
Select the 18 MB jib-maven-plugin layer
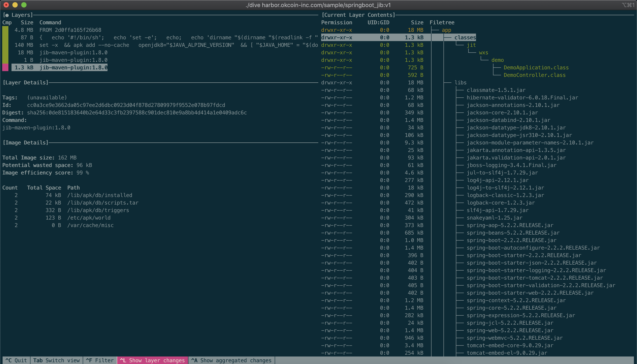point(73,53)
